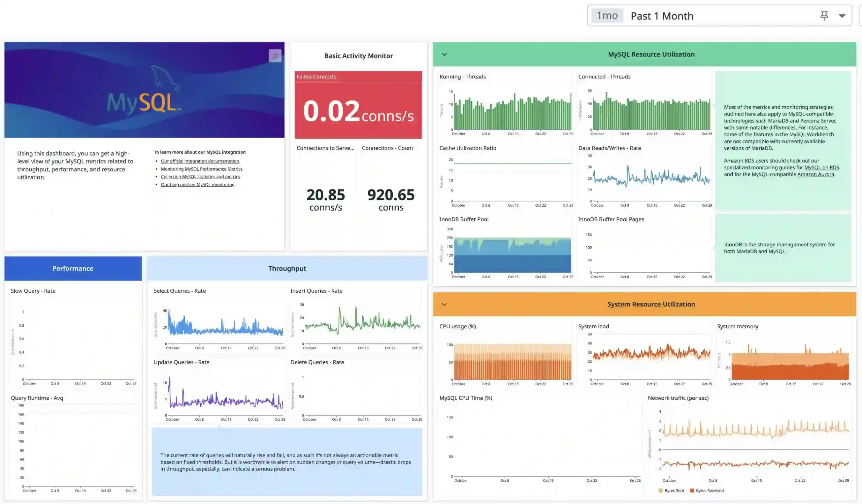Viewport: 862px width, 504px height.
Task: Click the Connections - Count widget title
Action: tap(388, 148)
